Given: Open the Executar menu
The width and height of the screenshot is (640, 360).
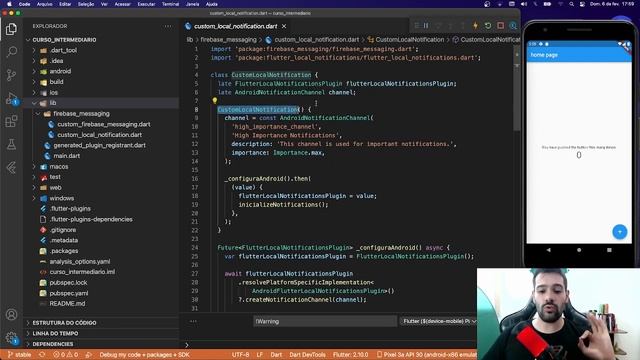Looking at the screenshot, I should (146, 4).
